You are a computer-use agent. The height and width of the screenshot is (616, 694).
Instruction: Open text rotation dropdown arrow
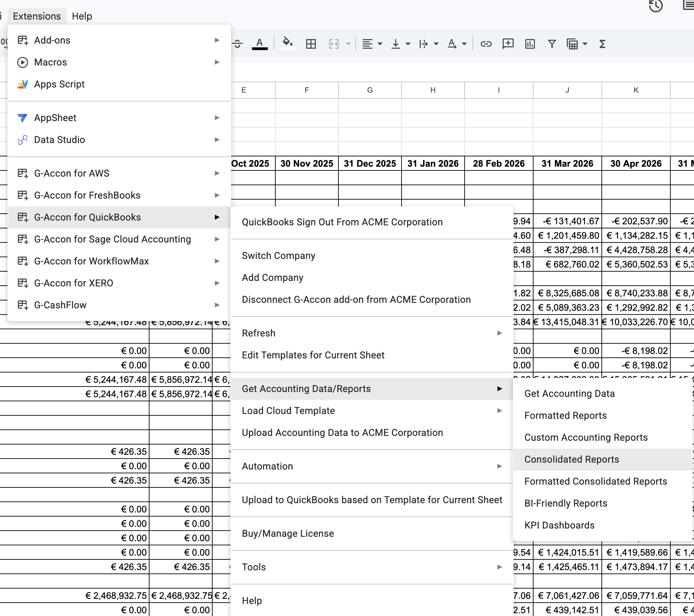point(464,44)
